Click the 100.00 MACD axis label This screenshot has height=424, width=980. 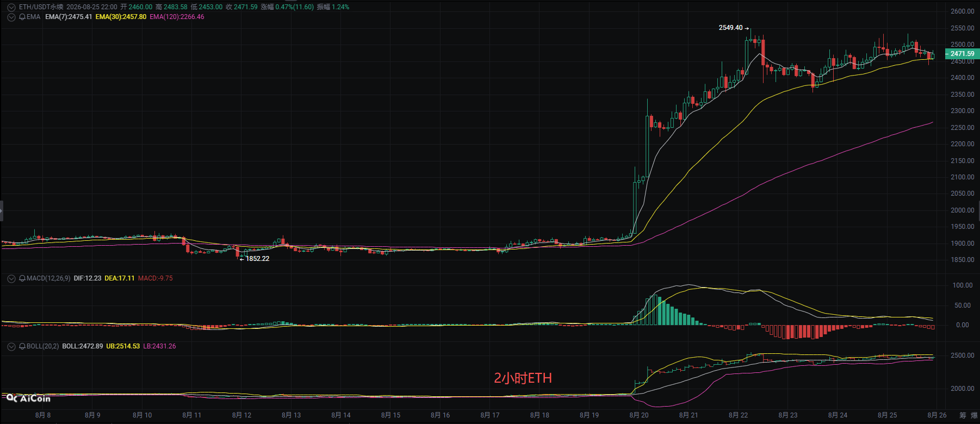(x=963, y=285)
